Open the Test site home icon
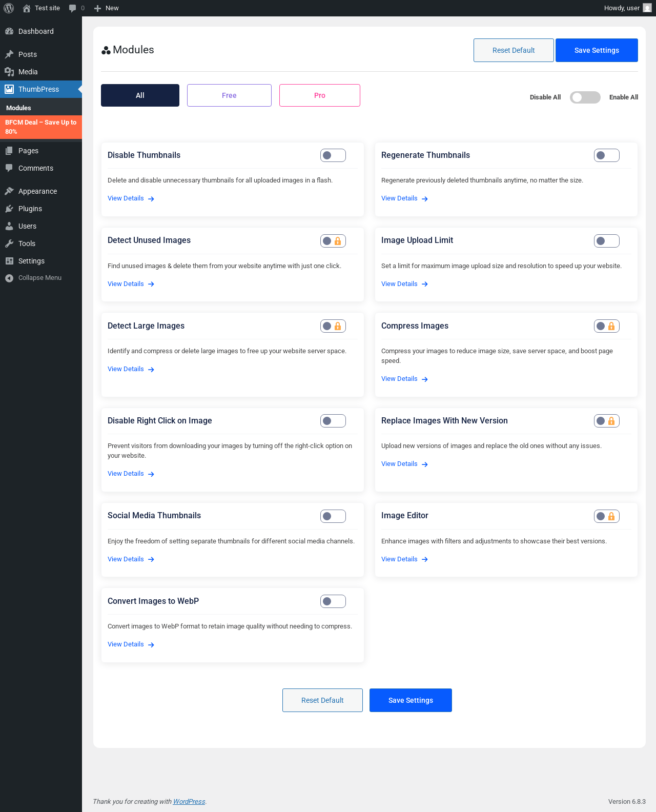The height and width of the screenshot is (812, 656). [27, 8]
